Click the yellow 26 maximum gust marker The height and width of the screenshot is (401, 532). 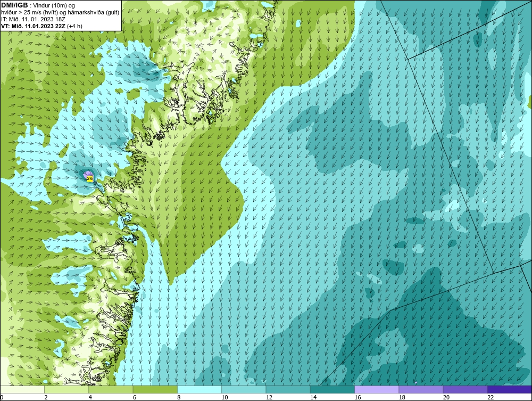(90, 178)
